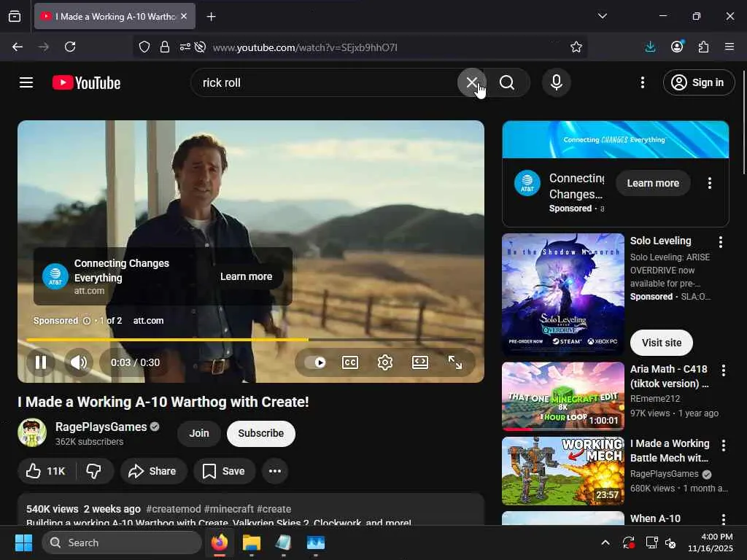This screenshot has width=747, height=560.
Task: Mute the video volume speaker icon
Action: point(79,362)
